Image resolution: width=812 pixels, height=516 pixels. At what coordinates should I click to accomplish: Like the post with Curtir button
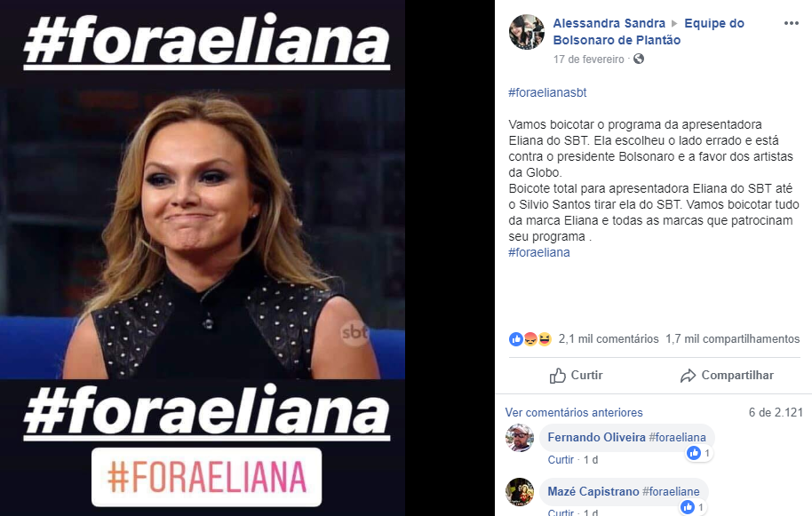click(x=576, y=375)
